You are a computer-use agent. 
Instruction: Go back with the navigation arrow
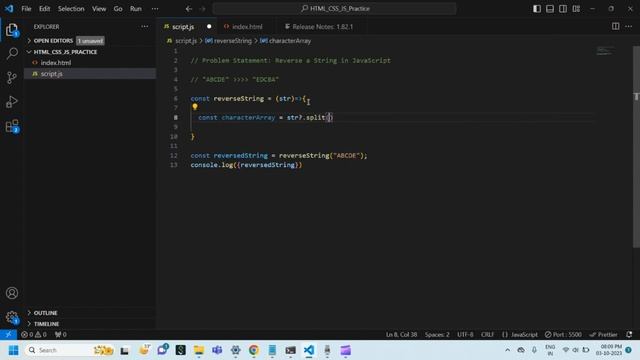189,9
